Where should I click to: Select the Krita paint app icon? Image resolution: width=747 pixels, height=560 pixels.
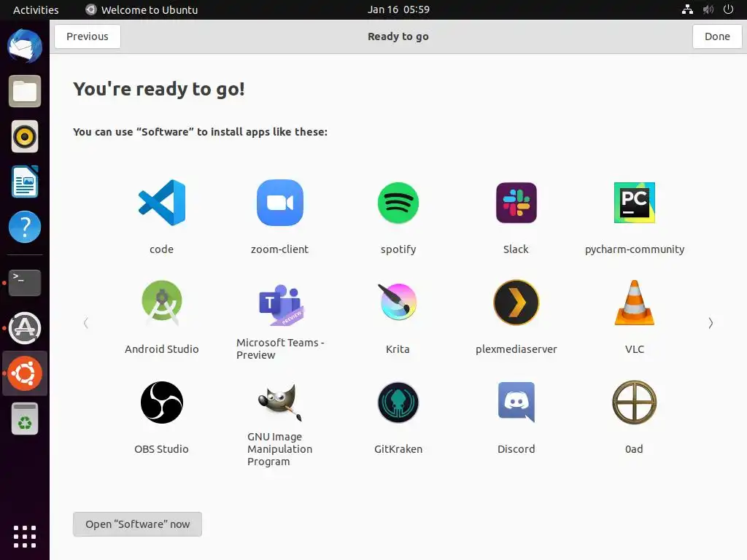[x=398, y=302]
